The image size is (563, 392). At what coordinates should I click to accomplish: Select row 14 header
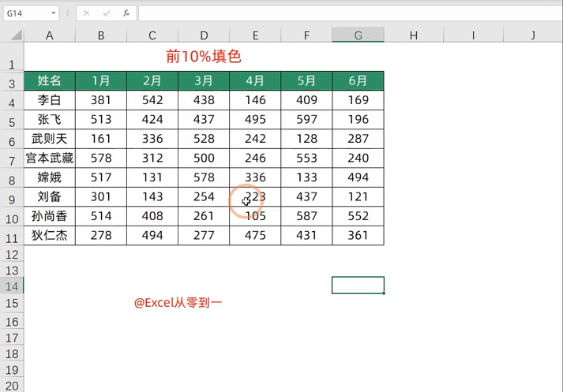point(12,286)
